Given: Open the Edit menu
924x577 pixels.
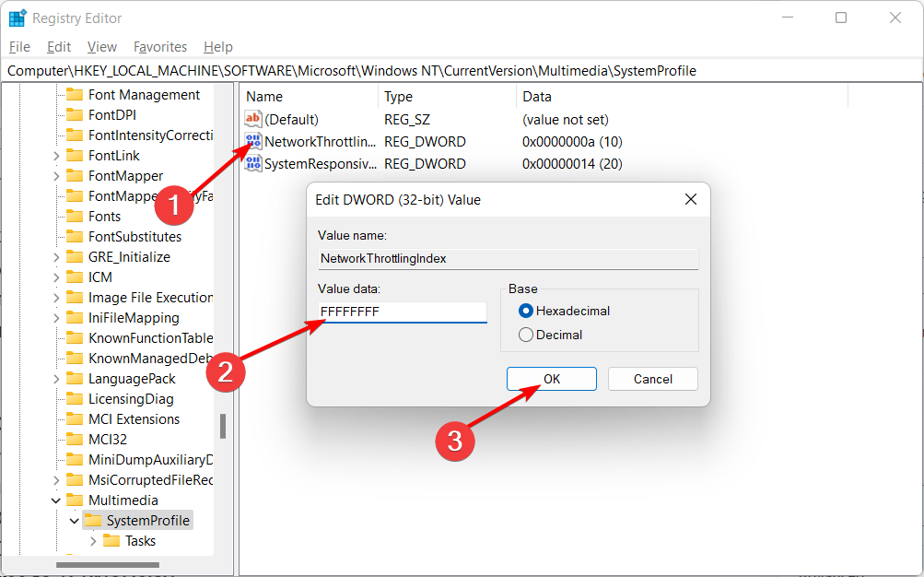Looking at the screenshot, I should [x=58, y=46].
